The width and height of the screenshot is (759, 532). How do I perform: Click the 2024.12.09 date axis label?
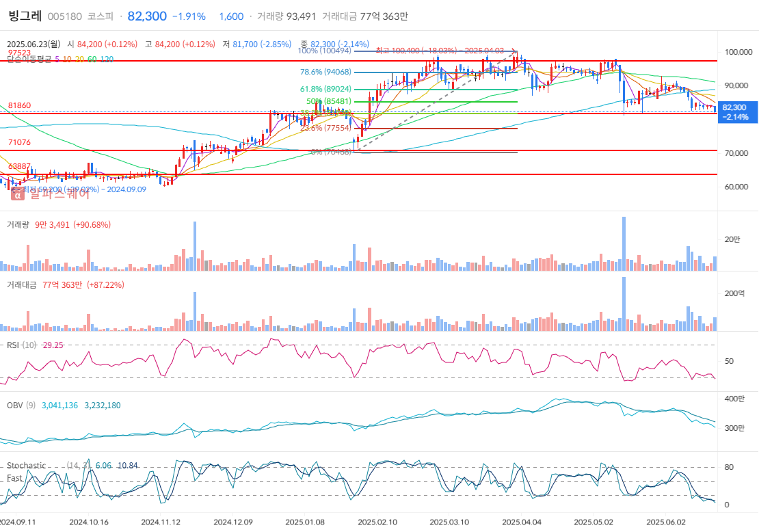click(233, 522)
